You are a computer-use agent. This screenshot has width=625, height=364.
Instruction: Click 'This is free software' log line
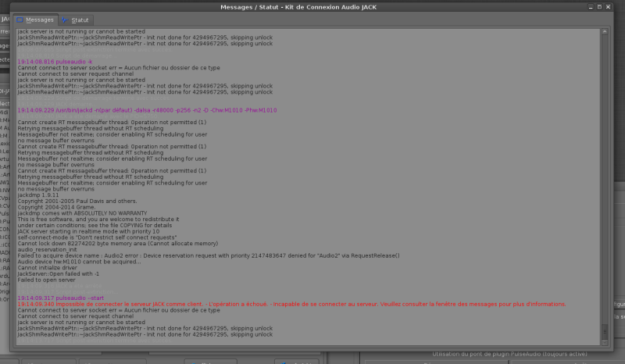coord(98,219)
